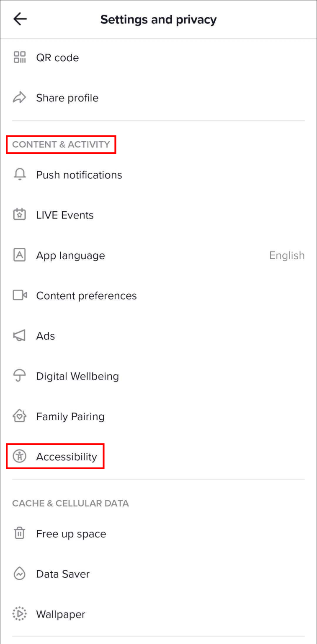This screenshot has height=644, width=317.
Task: Click the App language icon
Action: point(20,255)
